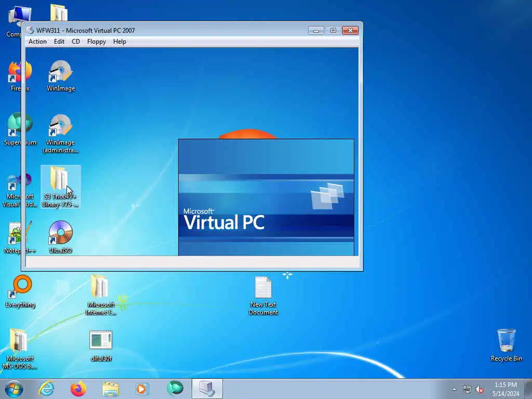532x399 pixels.
Task: Open the CD menu in Virtual PC
Action: click(76, 42)
